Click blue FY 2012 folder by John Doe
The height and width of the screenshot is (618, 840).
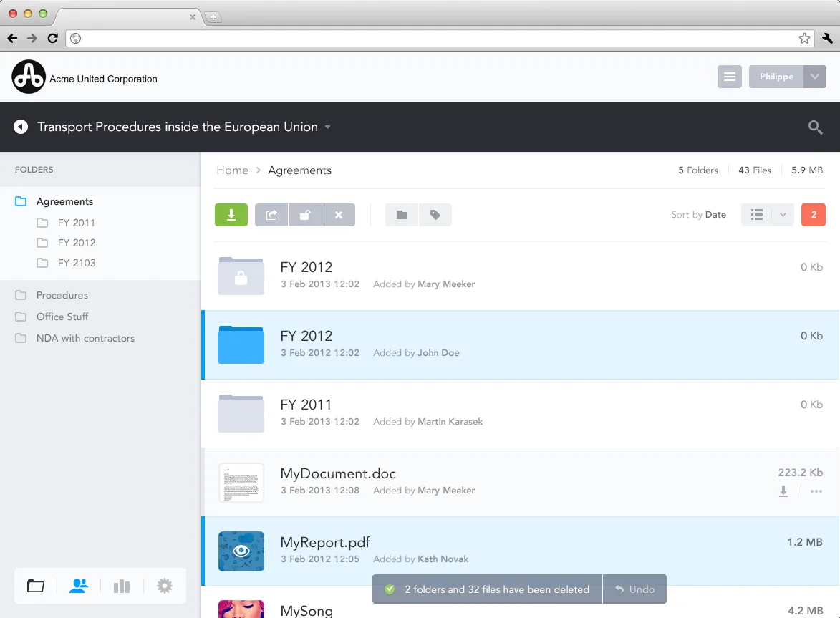pos(241,344)
